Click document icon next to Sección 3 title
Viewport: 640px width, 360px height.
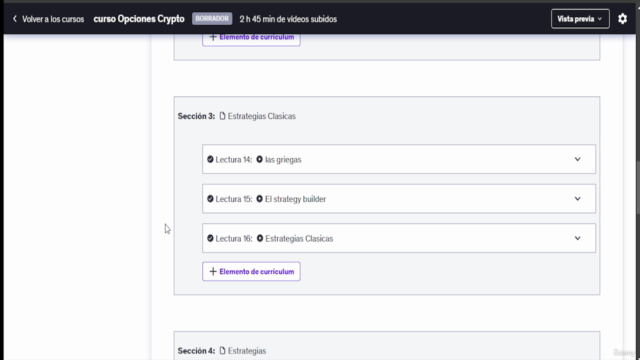222,116
